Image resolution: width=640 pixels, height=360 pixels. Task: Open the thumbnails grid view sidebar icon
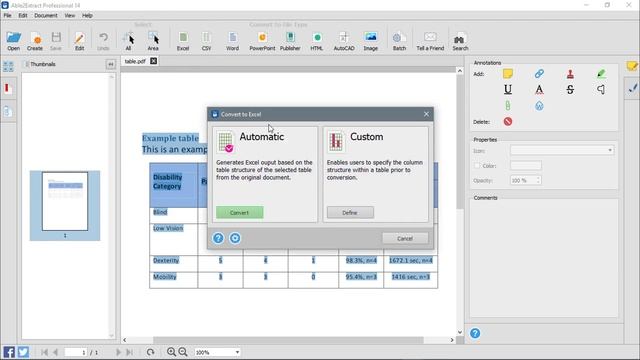[8, 66]
